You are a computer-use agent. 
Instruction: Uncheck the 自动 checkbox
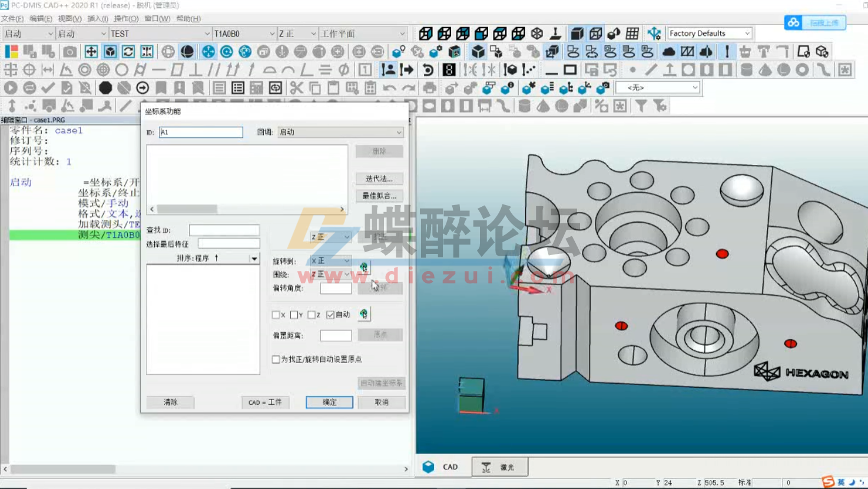[330, 314]
